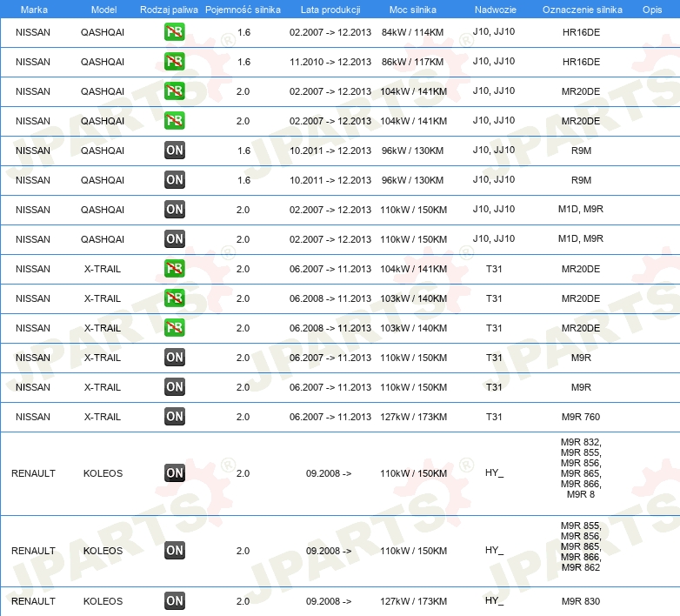Image resolution: width=680 pixels, height=616 pixels.
Task: Click petrol fuel icon in 84kW Qashqai row
Action: click(x=174, y=32)
